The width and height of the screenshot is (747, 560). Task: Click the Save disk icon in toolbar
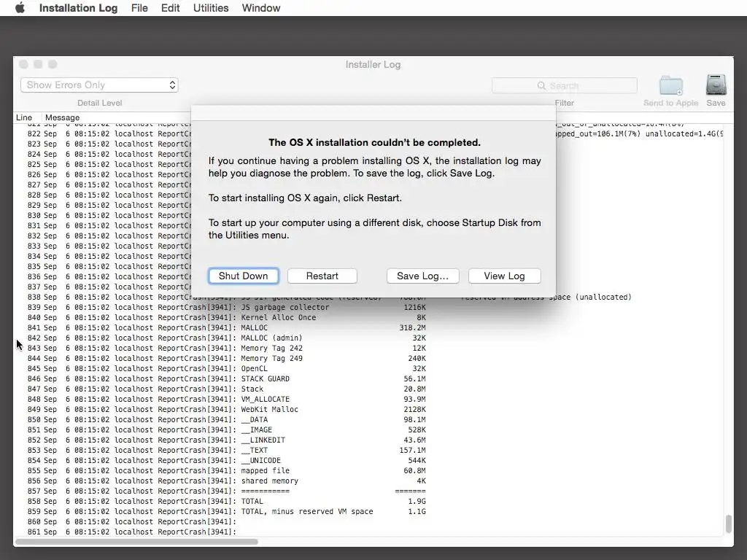coord(716,85)
